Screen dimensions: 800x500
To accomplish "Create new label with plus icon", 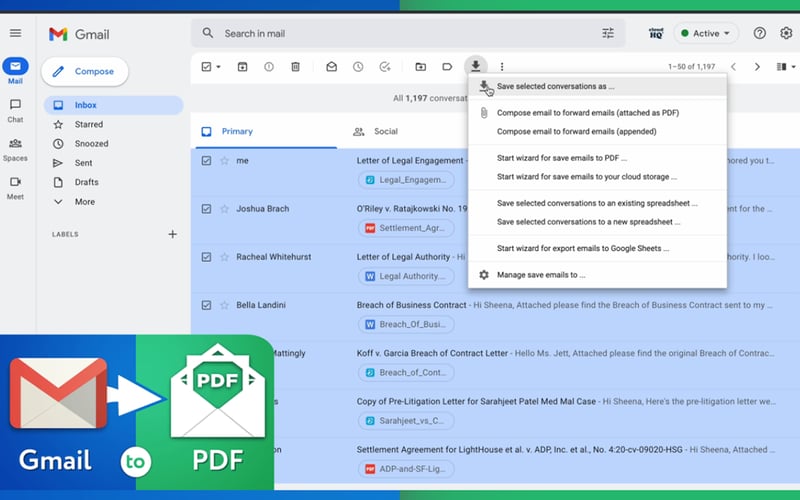I will (x=172, y=234).
